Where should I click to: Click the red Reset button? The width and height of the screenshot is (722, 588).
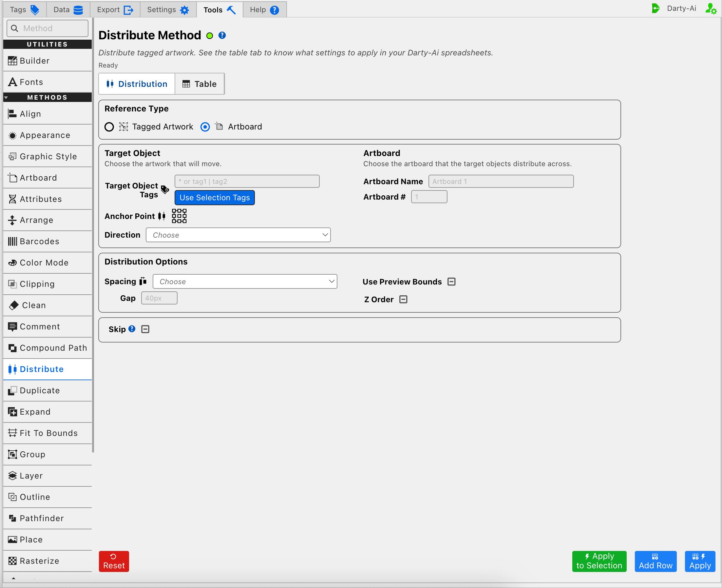(114, 561)
